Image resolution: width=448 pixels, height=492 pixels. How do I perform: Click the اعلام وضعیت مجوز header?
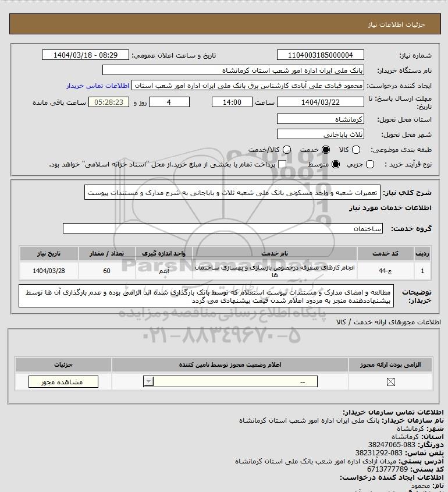(230, 364)
